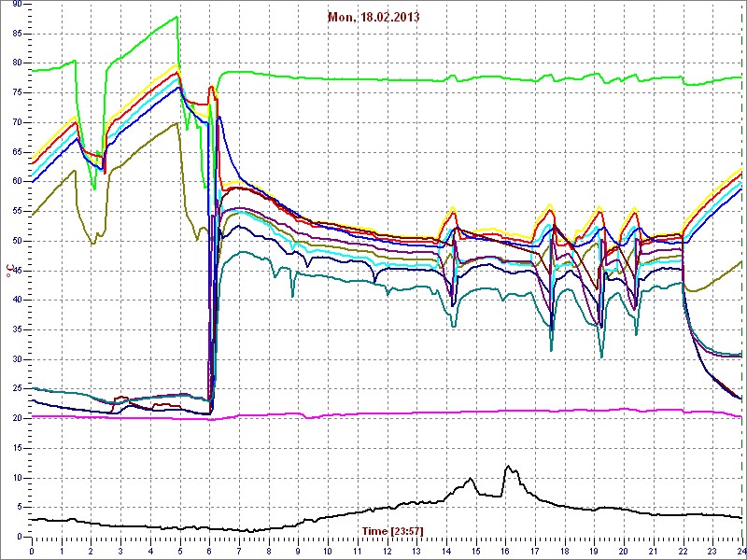This screenshot has height=560, width=747.
Task: Click hour 11 on the time axis
Action: [x=358, y=551]
